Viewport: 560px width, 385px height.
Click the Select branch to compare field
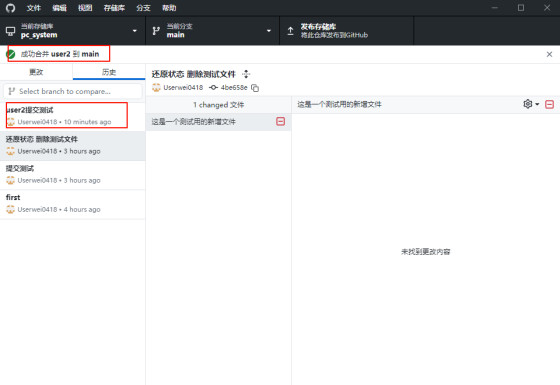click(72, 91)
